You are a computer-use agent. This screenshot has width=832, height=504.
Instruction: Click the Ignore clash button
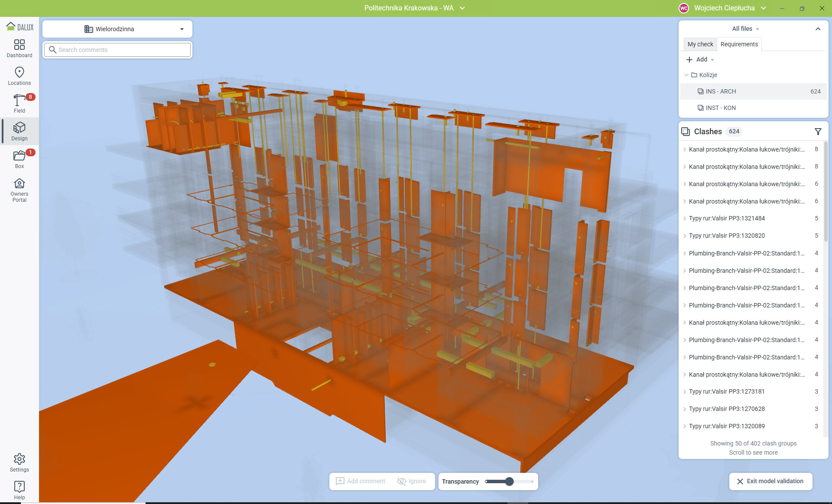412,481
